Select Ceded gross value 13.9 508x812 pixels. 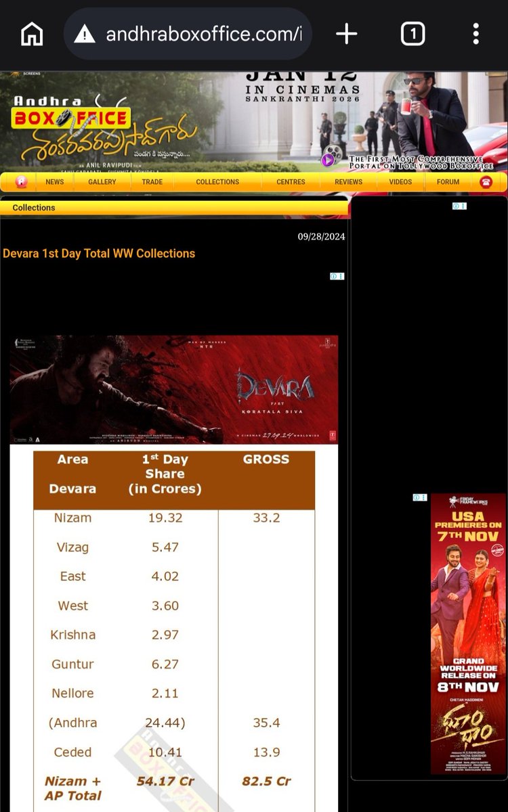266,752
